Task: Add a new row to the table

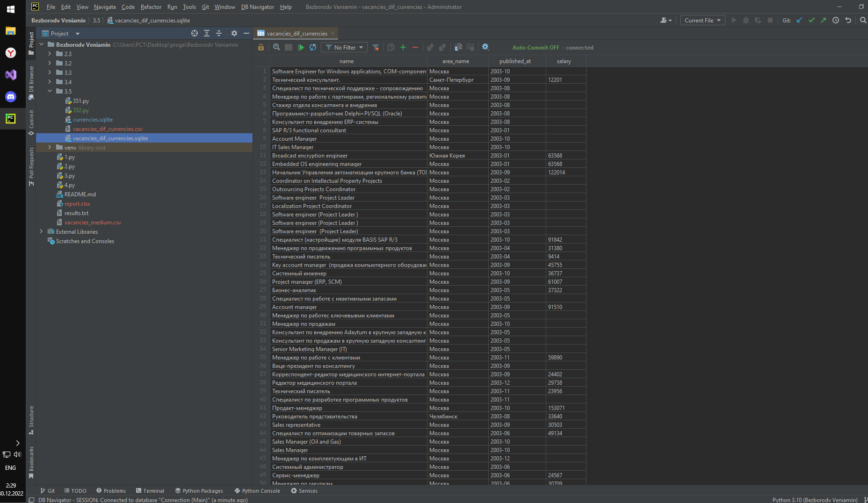Action: point(403,47)
